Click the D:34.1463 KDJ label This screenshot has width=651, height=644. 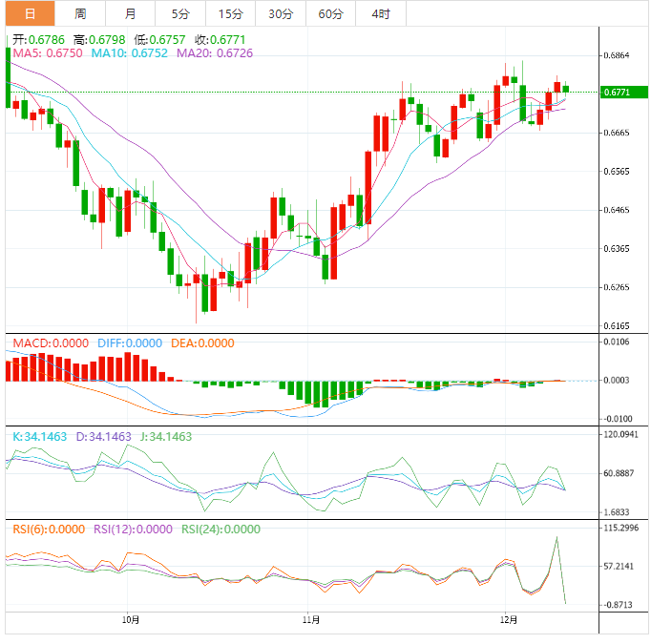103,437
